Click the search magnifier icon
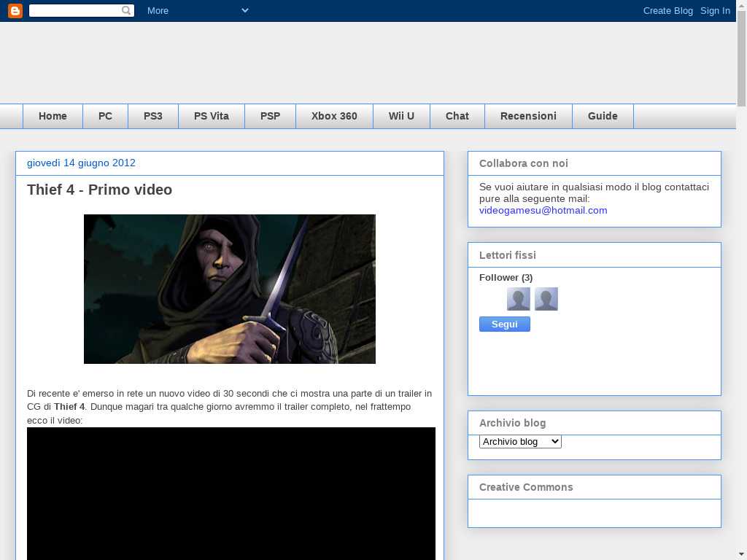747x560 pixels. 126,10
